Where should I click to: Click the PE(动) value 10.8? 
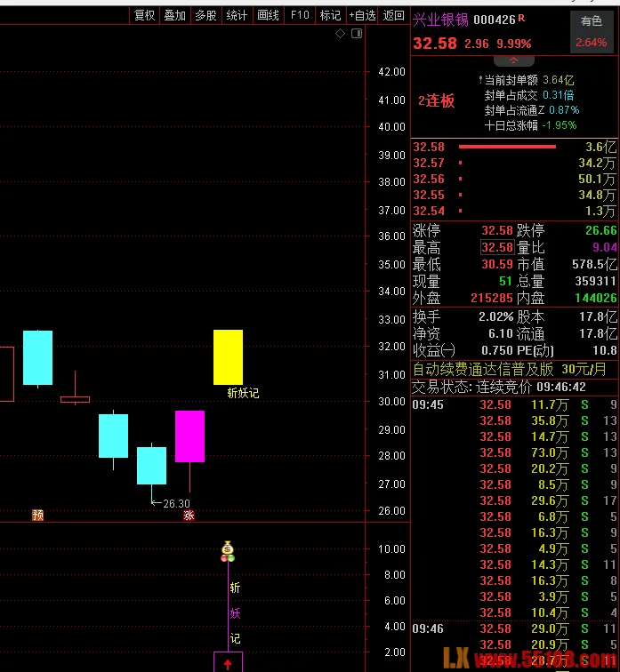click(605, 350)
